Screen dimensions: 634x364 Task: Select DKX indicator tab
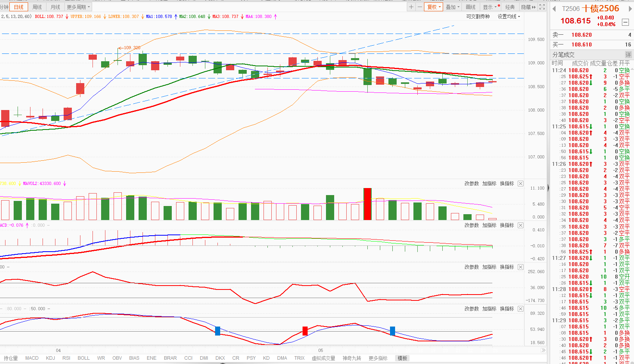pyautogui.click(x=220, y=358)
